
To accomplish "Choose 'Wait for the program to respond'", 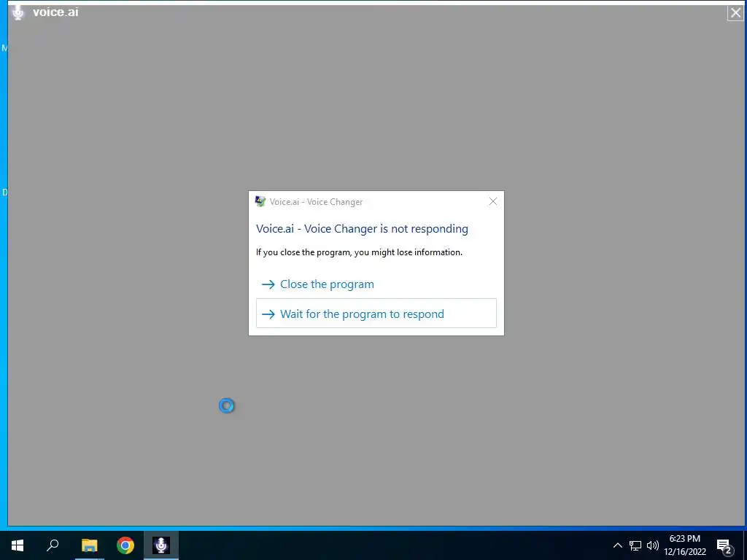I will click(376, 314).
